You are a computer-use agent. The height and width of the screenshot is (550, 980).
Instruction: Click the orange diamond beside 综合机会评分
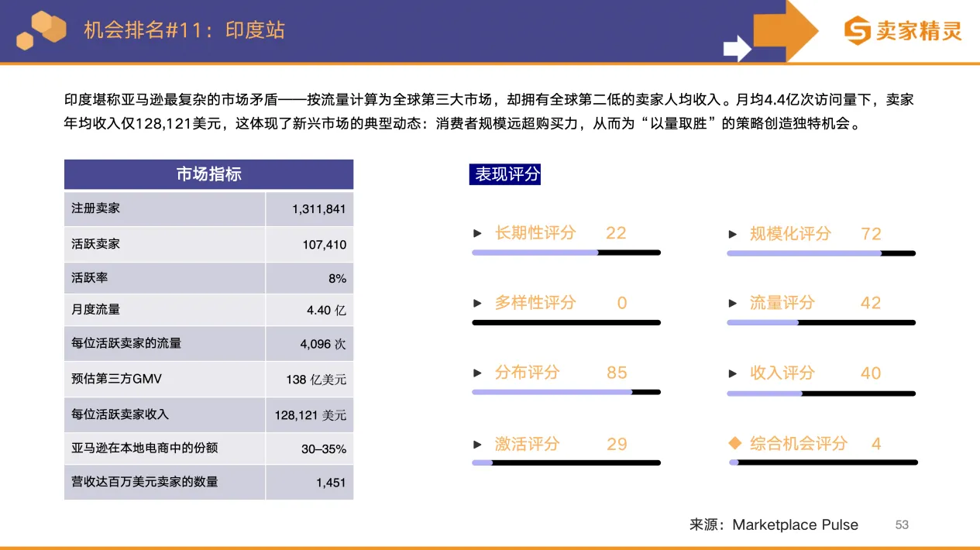click(x=734, y=443)
